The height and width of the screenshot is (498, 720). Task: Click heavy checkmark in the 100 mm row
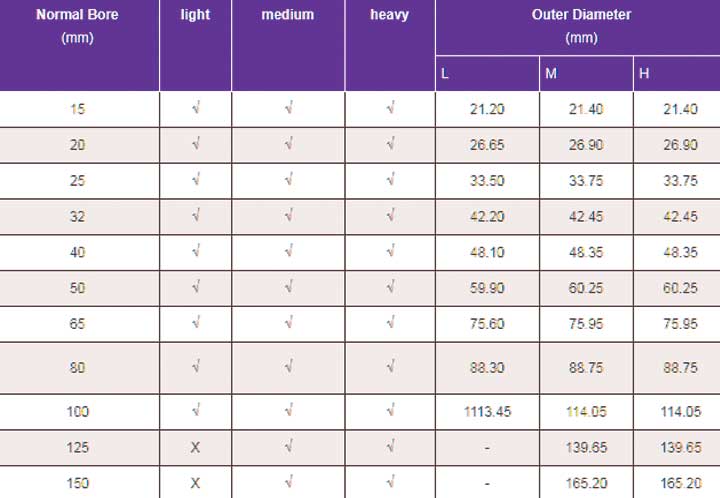point(390,410)
